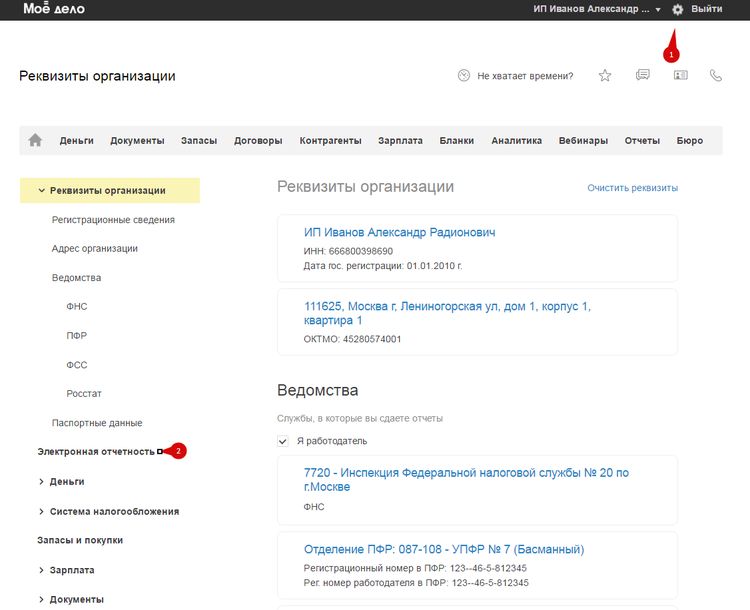The image size is (750, 610).
Task: Open the 'Контрагенты' menu item
Action: (x=330, y=141)
